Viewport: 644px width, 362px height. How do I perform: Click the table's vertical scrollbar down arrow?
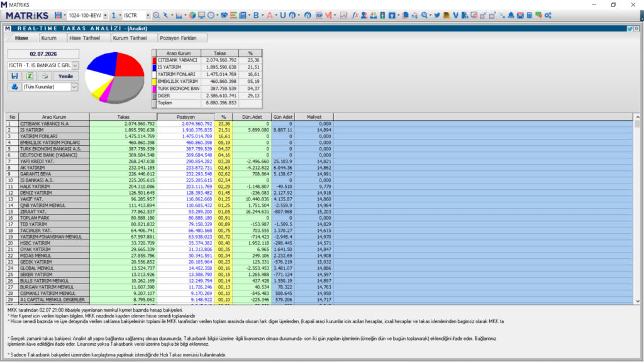click(x=638, y=301)
